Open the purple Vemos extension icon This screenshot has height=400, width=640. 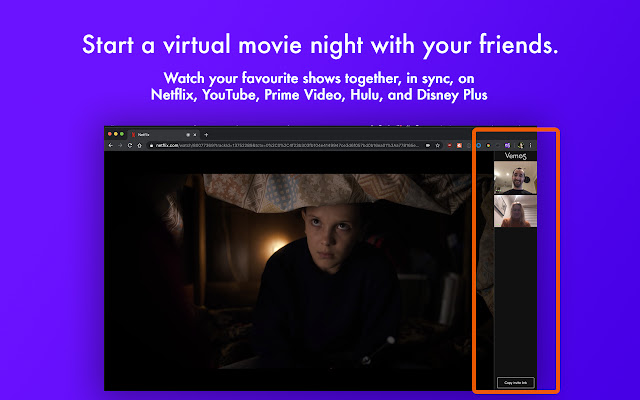[507, 145]
